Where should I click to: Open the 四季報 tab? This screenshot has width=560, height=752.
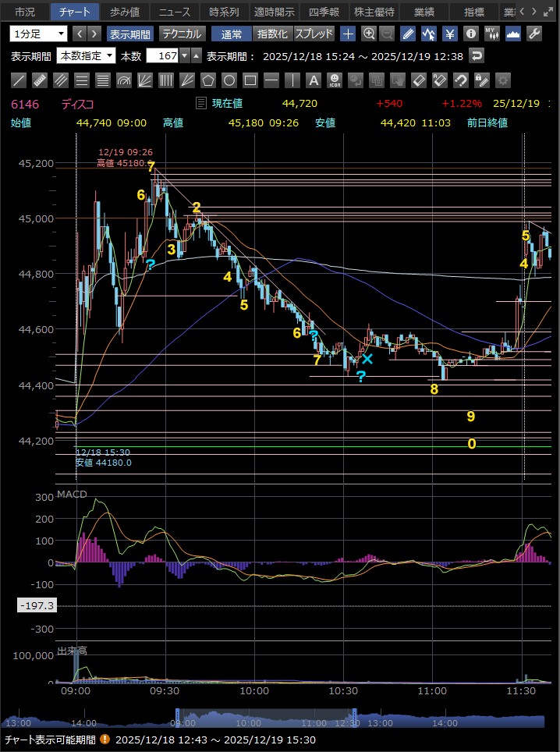[324, 12]
